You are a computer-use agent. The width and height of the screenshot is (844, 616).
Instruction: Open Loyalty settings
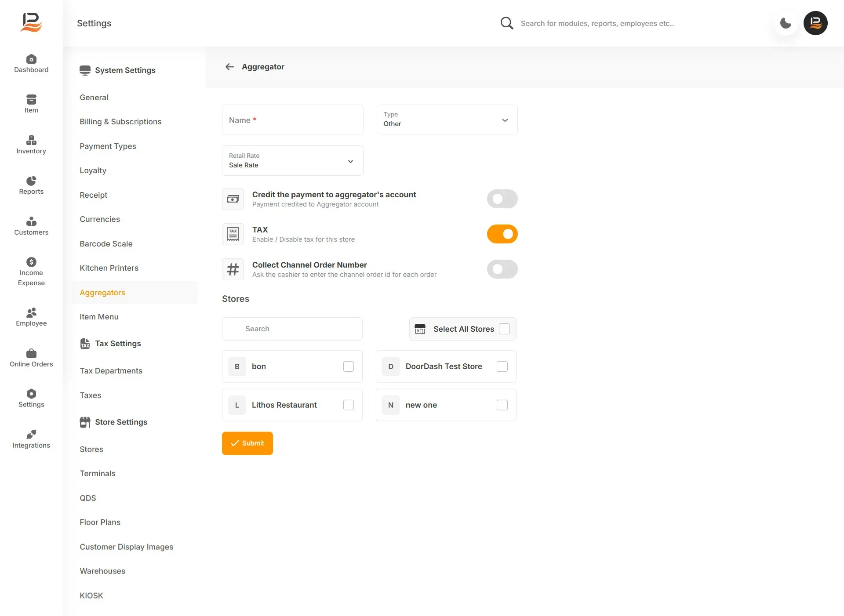[x=93, y=170]
